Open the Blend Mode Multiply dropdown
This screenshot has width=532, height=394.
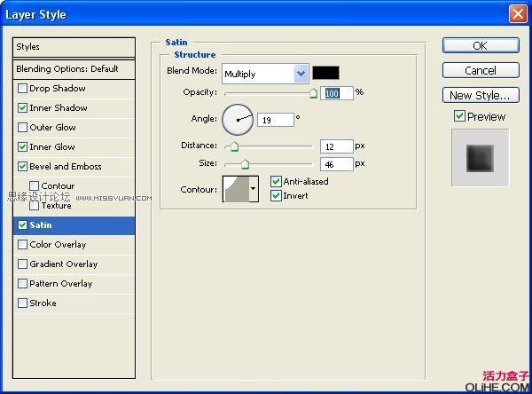click(265, 74)
